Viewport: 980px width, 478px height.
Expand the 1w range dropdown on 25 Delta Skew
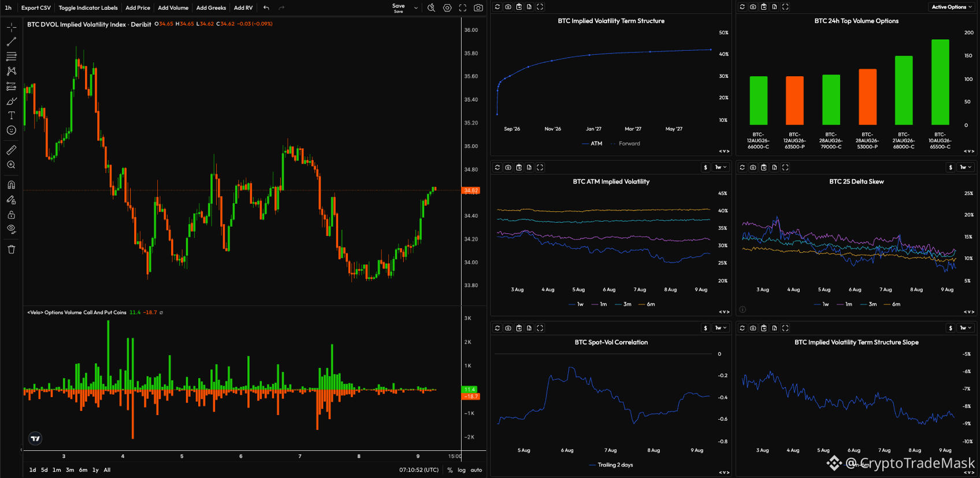pos(966,167)
